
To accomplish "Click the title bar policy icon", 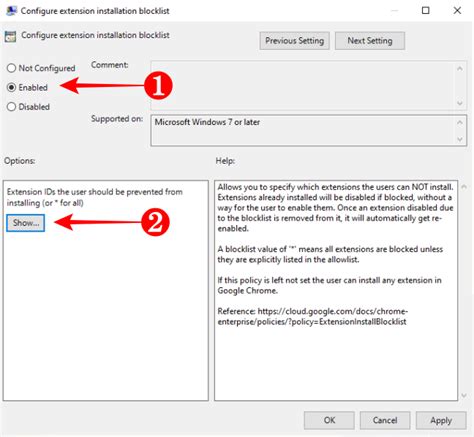I will click(x=12, y=11).
